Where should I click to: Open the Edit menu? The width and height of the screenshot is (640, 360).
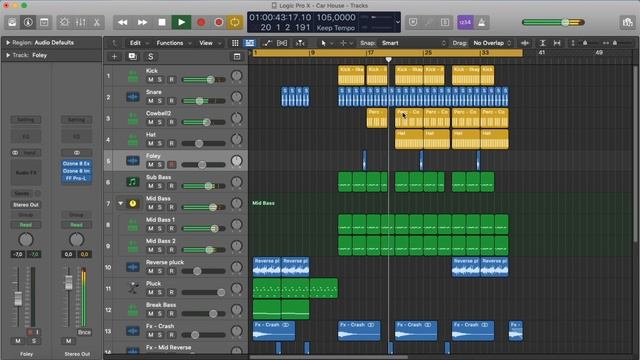click(138, 43)
